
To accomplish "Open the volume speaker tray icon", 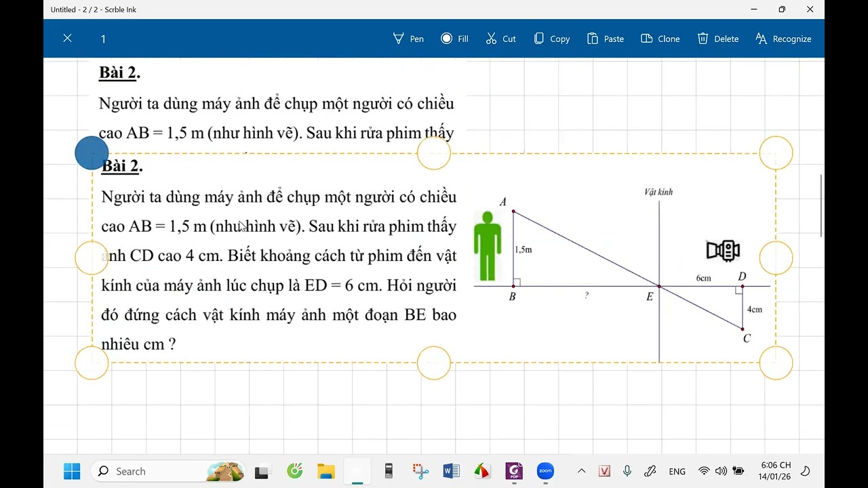I will coord(721,471).
